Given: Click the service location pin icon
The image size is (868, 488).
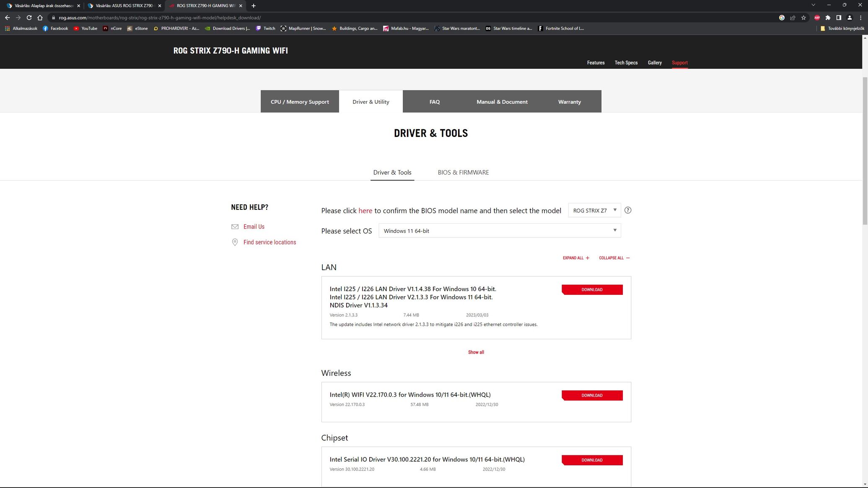Looking at the screenshot, I should tap(235, 242).
